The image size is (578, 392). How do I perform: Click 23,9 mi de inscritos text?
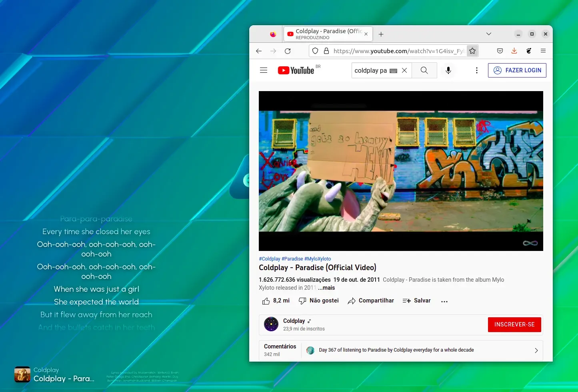click(x=304, y=329)
